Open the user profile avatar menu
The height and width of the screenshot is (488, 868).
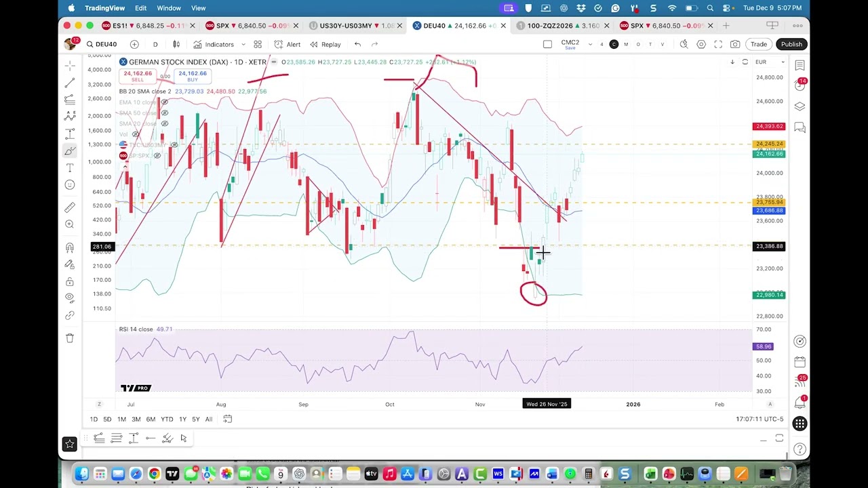70,44
